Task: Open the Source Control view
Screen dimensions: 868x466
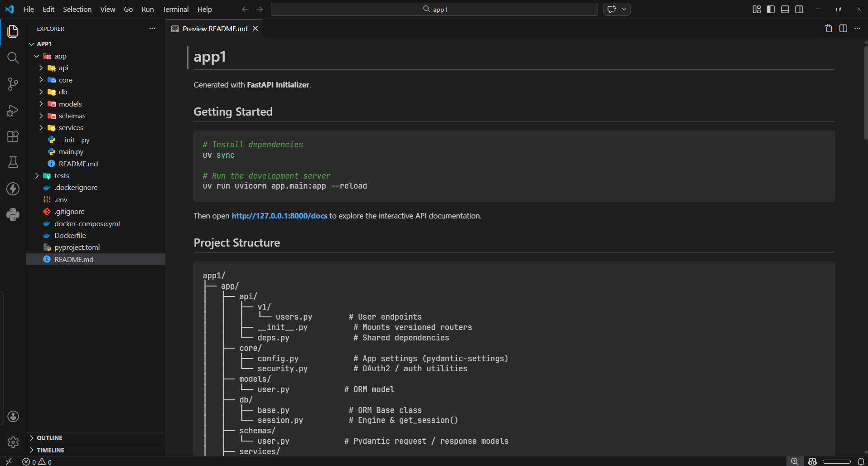Action: (x=13, y=84)
